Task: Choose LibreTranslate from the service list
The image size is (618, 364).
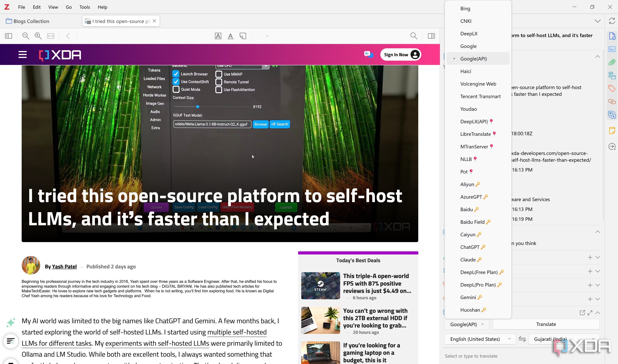Action: coord(478,134)
